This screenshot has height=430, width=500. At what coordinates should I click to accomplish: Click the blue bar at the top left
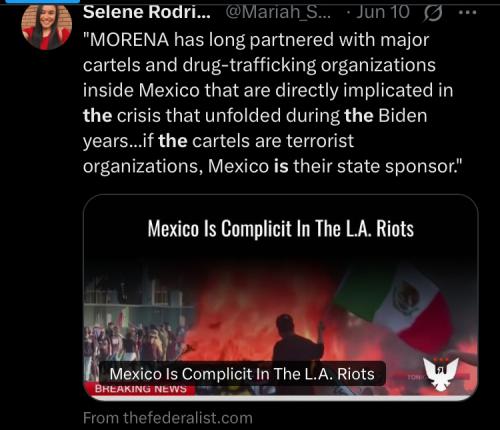point(43,1)
